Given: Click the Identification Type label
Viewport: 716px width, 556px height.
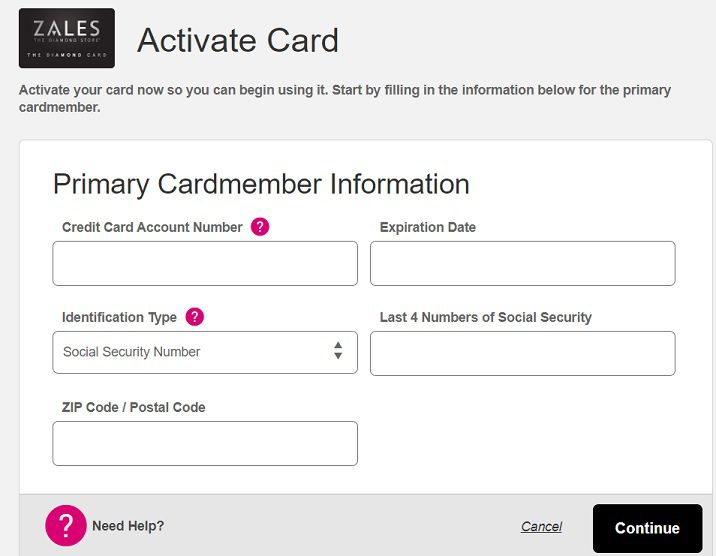Looking at the screenshot, I should (x=119, y=318).
